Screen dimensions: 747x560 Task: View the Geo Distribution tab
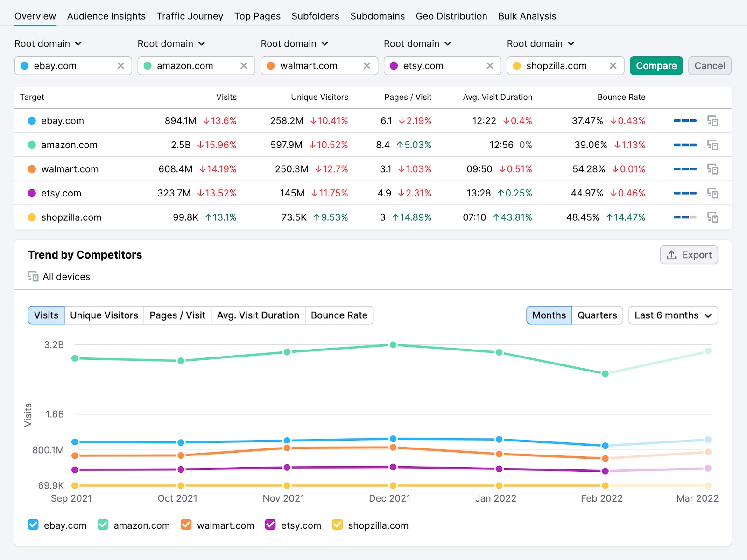click(x=451, y=16)
